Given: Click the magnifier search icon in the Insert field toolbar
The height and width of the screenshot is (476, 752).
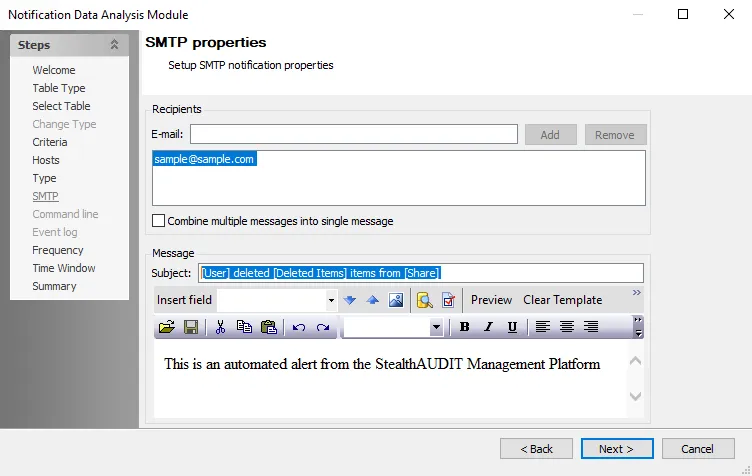Looking at the screenshot, I should pos(424,300).
